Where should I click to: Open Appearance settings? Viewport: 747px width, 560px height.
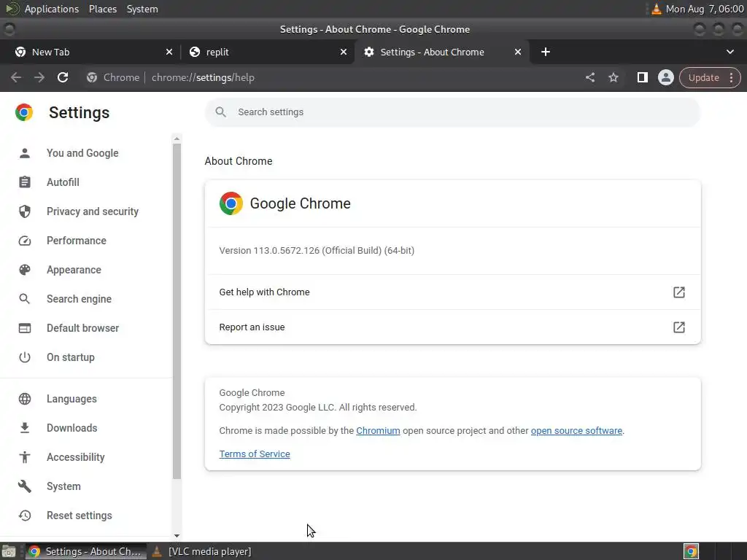[74, 270]
